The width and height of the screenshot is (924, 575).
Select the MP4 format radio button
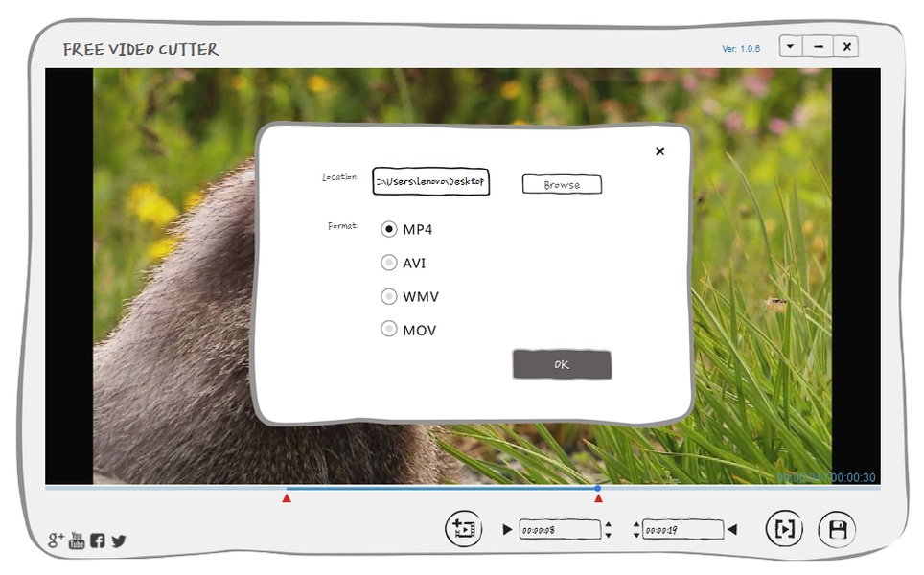pos(389,229)
